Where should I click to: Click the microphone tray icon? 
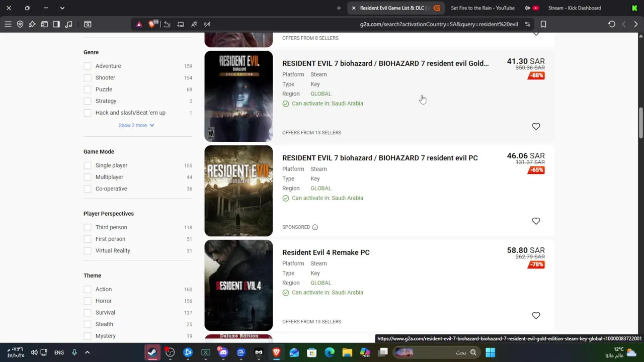coord(74,352)
